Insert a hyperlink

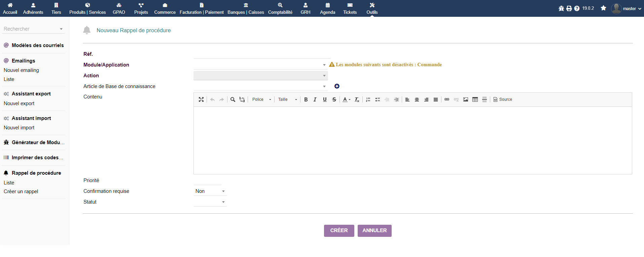(x=447, y=99)
